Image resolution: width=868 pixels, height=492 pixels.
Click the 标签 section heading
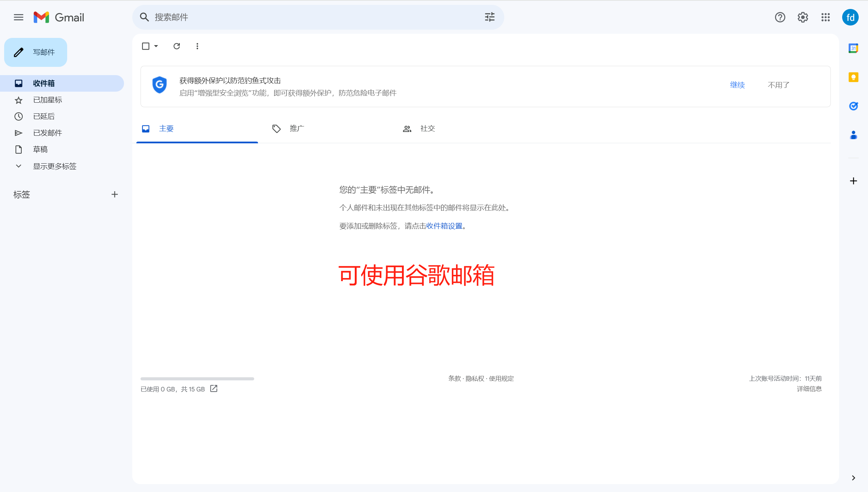[22, 194]
